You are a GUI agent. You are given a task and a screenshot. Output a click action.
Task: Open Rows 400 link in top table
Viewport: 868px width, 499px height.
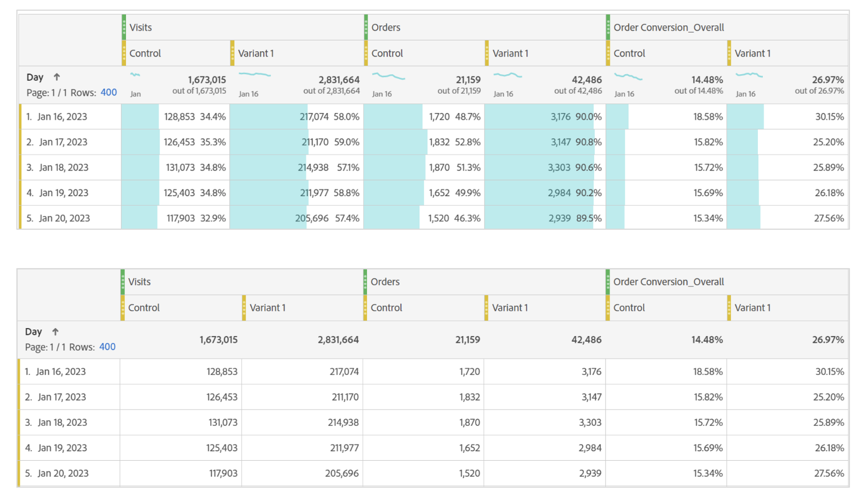[108, 92]
